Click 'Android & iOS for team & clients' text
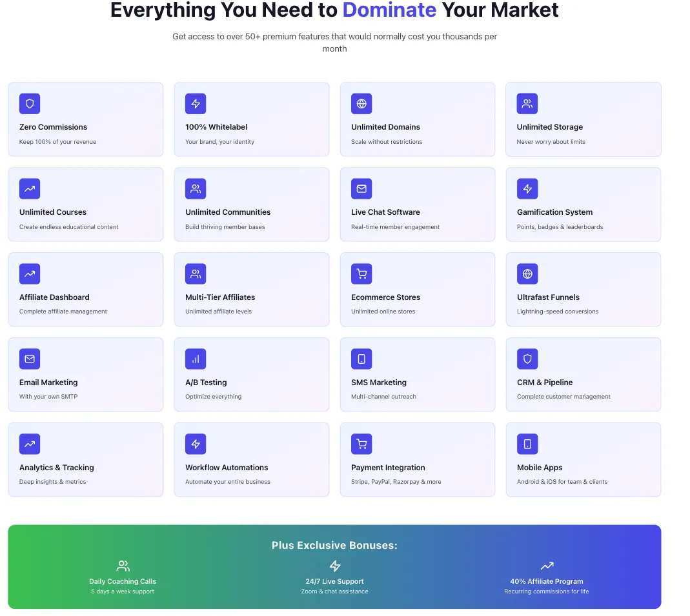Screen dimensions: 690x616 coord(562,481)
